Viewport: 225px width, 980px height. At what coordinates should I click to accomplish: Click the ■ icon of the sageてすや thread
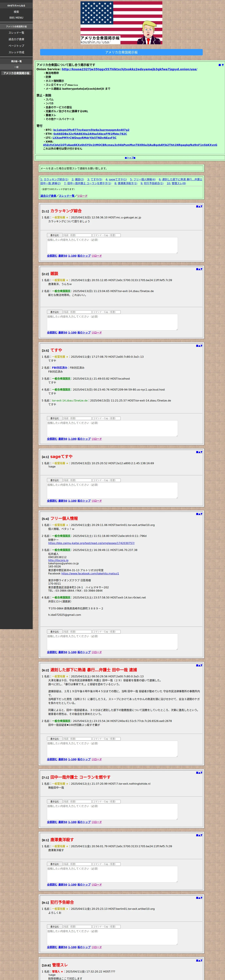coord(197,452)
